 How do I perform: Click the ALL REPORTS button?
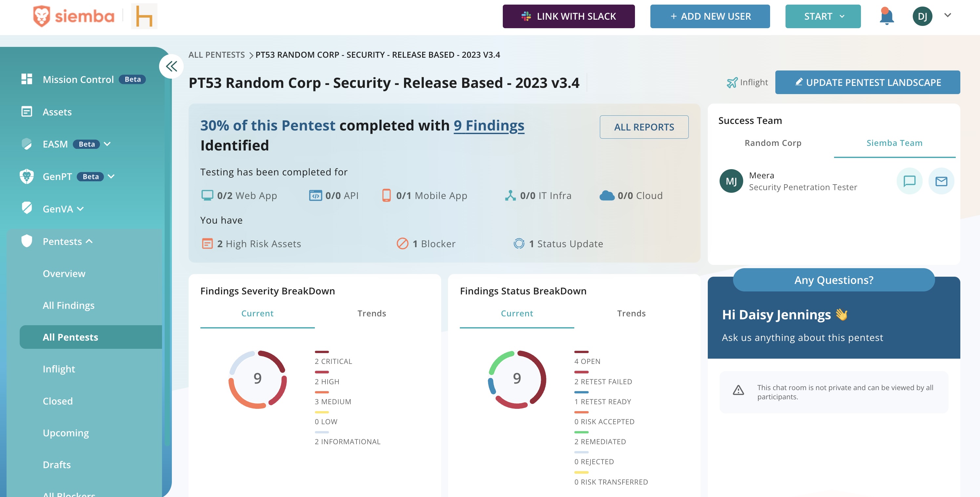pyautogui.click(x=644, y=127)
